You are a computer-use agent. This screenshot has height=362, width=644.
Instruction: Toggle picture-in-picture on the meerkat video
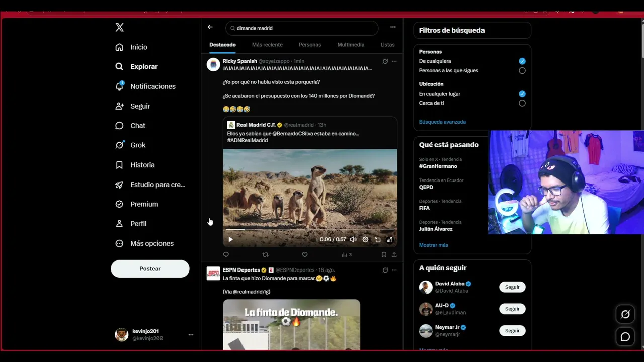[x=377, y=240]
